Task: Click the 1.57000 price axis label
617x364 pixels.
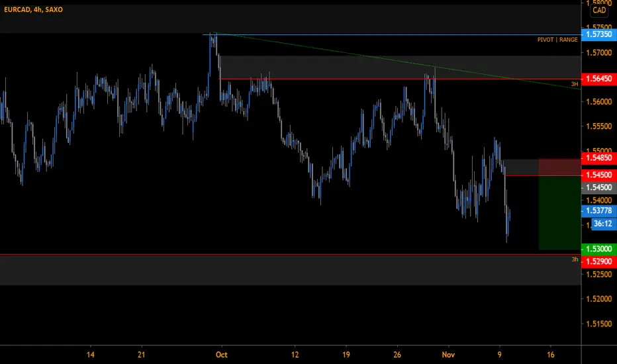Action: tap(599, 53)
